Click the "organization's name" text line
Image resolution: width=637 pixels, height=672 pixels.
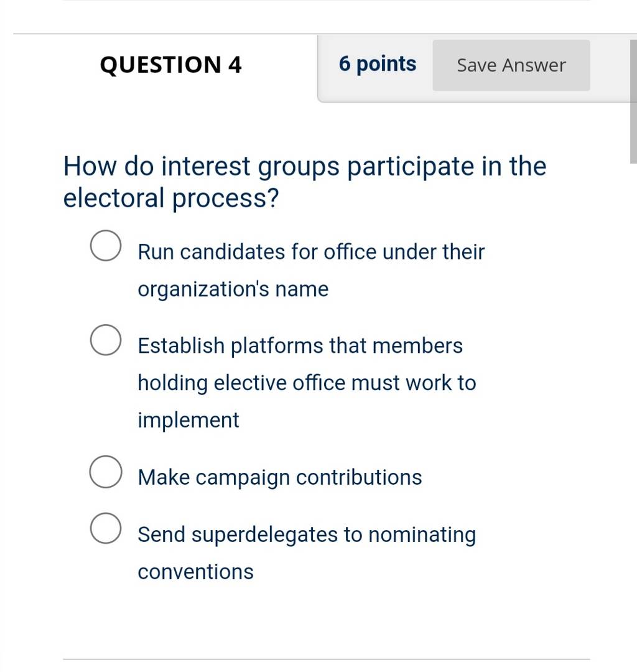click(233, 289)
